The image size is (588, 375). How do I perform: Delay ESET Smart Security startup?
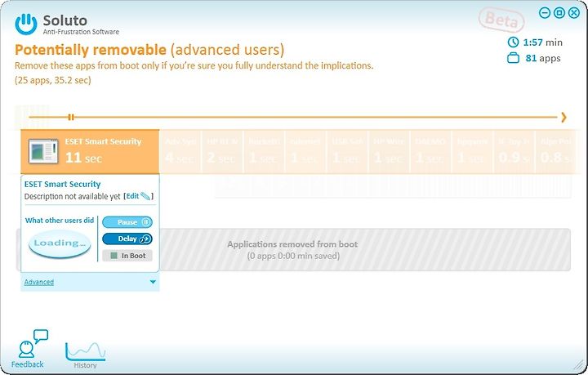[127, 239]
